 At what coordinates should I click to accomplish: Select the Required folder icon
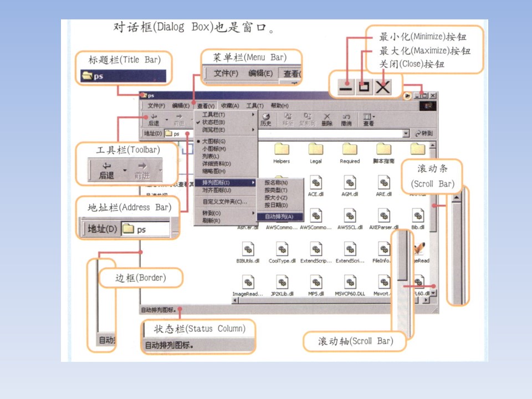350,149
